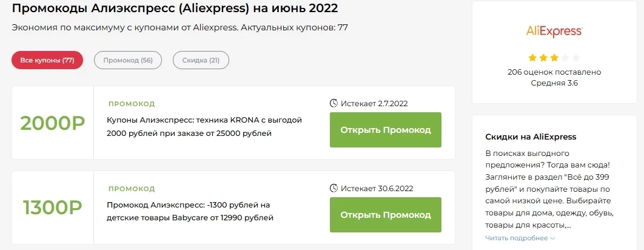Rate with the second star
The image size is (644, 250).
tap(543, 58)
